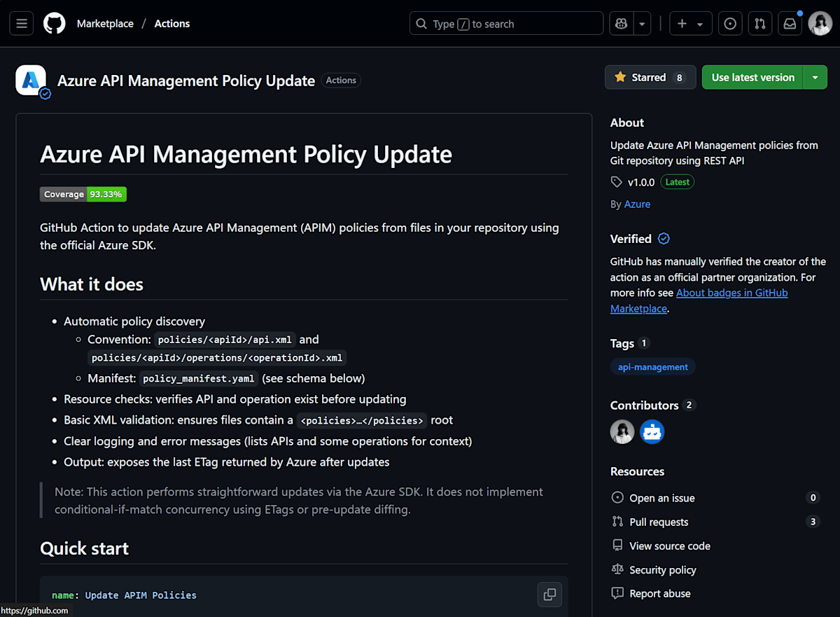Open Copilot chat icon
The height and width of the screenshot is (617, 840).
point(621,23)
